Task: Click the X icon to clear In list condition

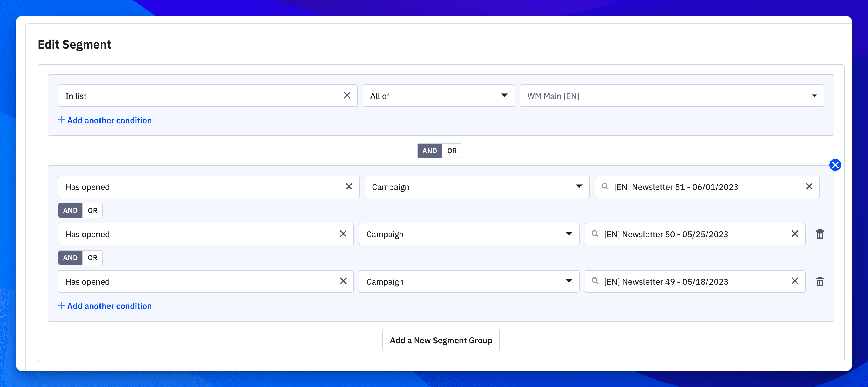Action: pos(347,95)
